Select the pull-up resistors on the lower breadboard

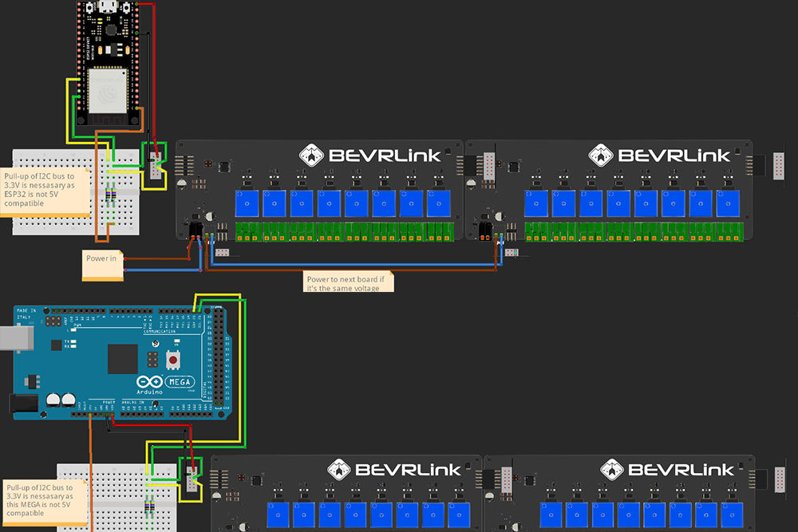149,505
